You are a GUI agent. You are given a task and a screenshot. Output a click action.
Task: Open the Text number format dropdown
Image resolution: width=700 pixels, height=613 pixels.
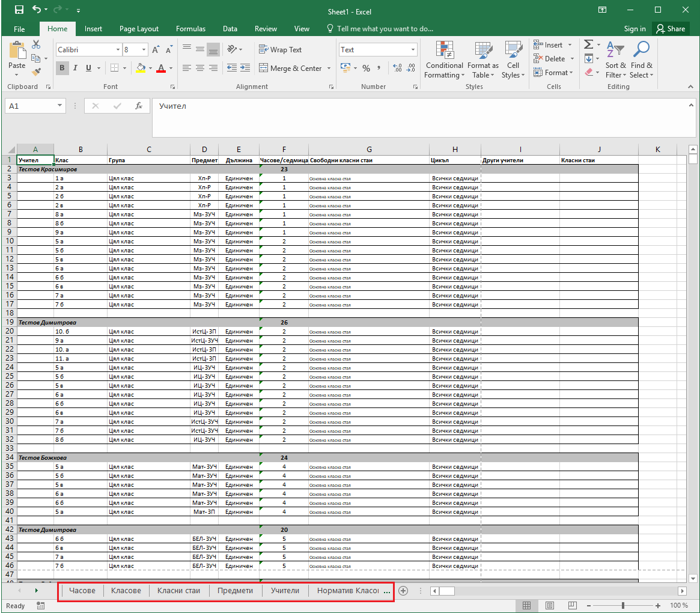point(413,50)
